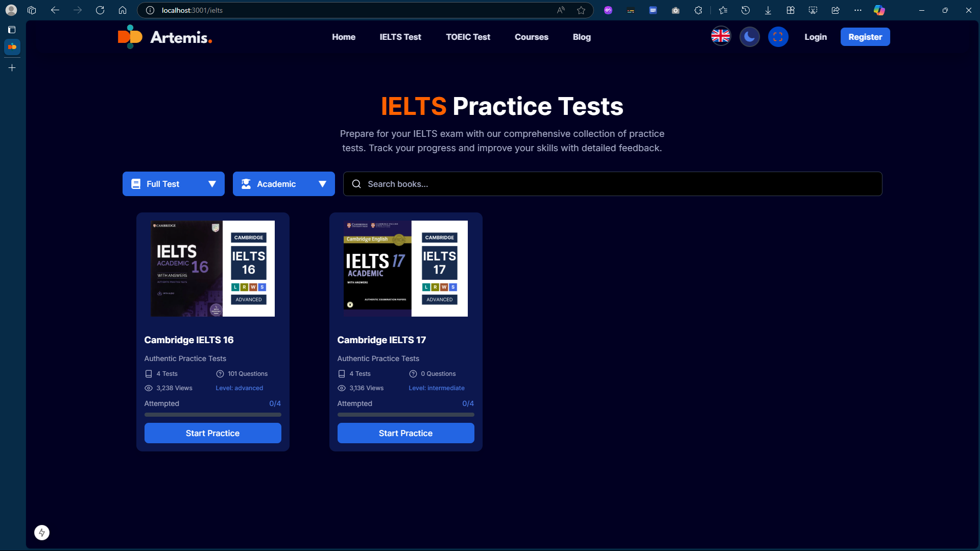View site information icon in address bar
This screenshot has height=551, width=980.
point(150,10)
